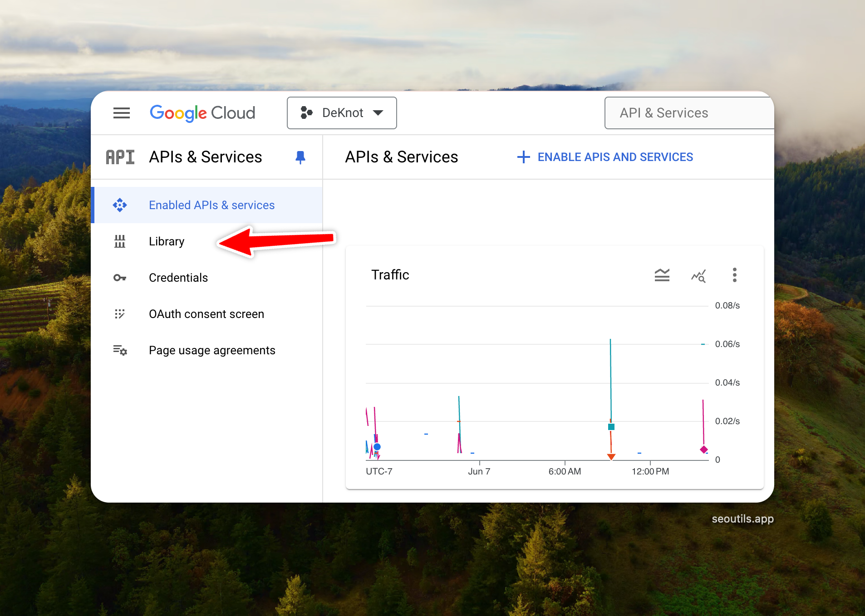Click Enable APIs and Services button
The width and height of the screenshot is (865, 616).
click(605, 157)
